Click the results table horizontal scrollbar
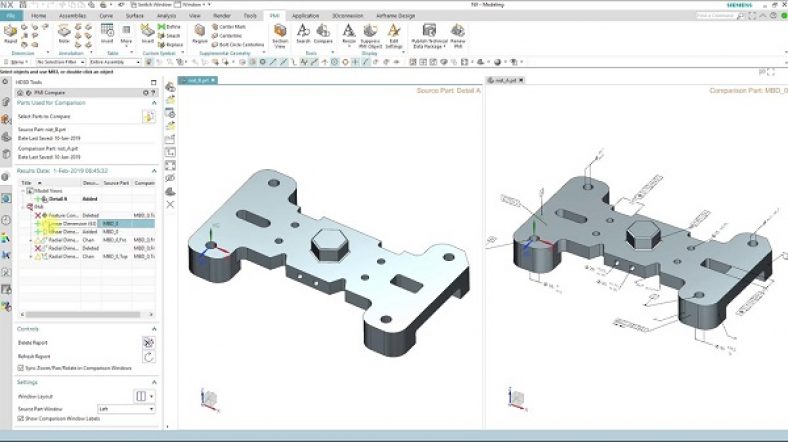 (x=83, y=315)
